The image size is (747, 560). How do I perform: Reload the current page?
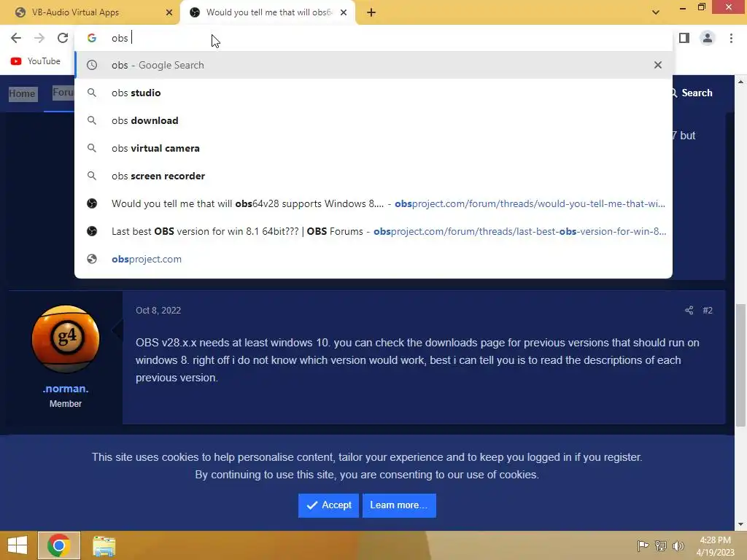(x=63, y=38)
